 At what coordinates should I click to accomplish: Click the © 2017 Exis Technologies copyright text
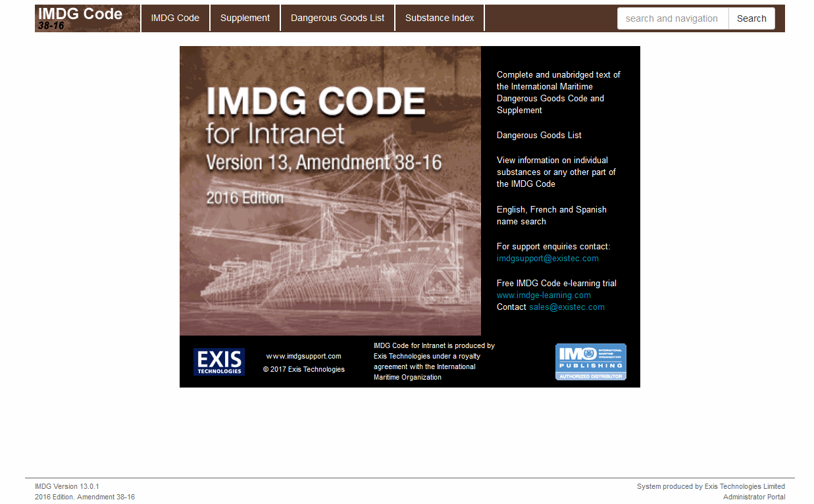coord(304,369)
